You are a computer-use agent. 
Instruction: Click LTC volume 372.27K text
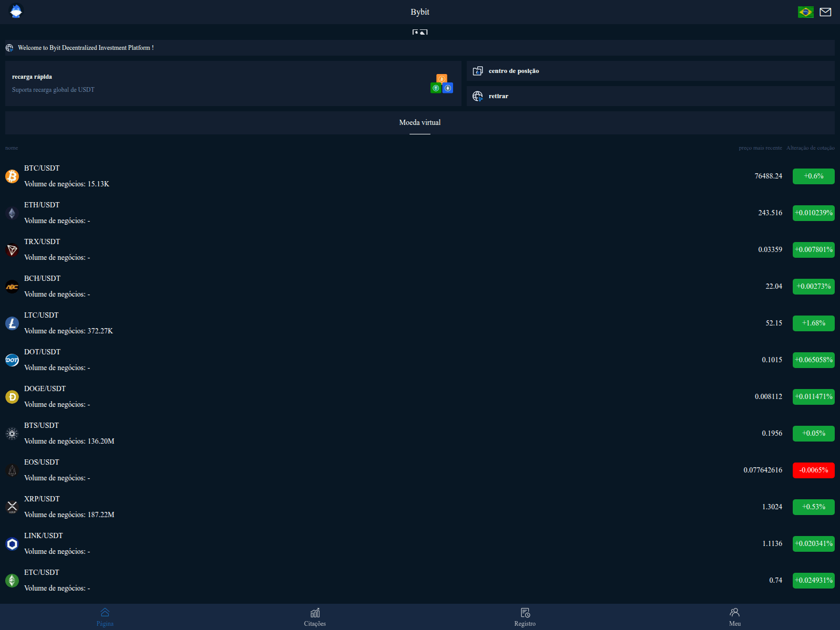(x=69, y=331)
